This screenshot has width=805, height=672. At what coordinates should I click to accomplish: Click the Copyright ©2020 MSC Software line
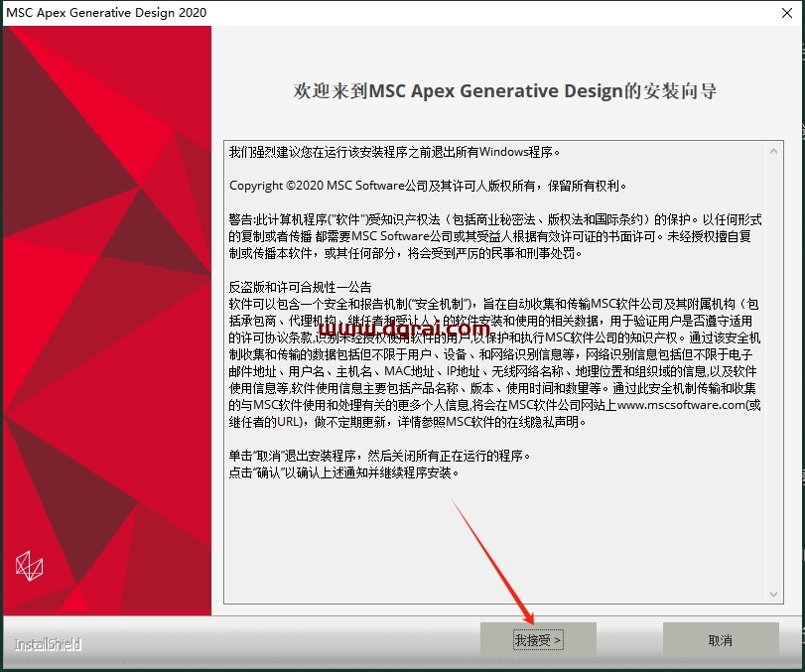[x=428, y=186]
